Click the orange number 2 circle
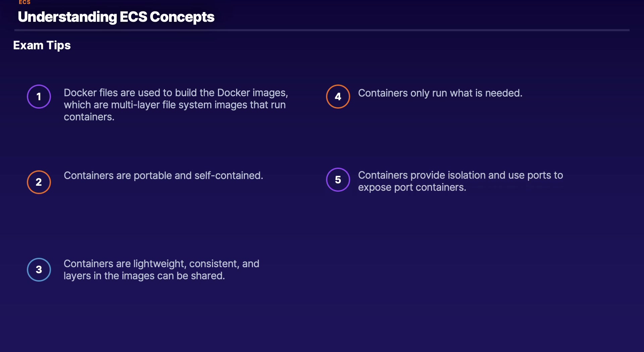This screenshot has width=644, height=352. point(39,182)
